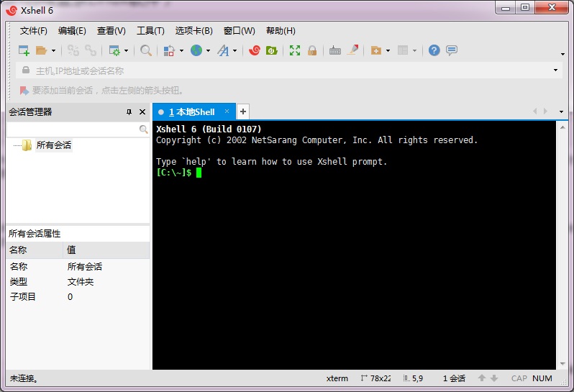Open the 窗口(W) menu
The image size is (574, 392).
tap(240, 31)
